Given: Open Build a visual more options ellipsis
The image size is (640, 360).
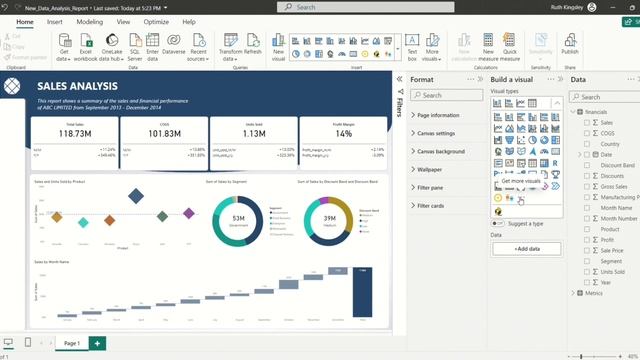Looking at the screenshot, I should (551, 79).
